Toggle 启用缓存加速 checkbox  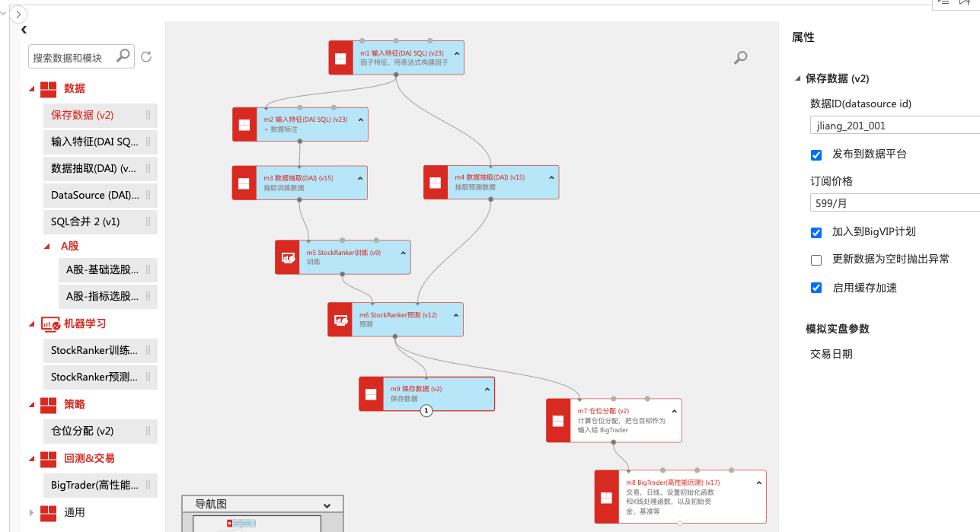click(816, 288)
